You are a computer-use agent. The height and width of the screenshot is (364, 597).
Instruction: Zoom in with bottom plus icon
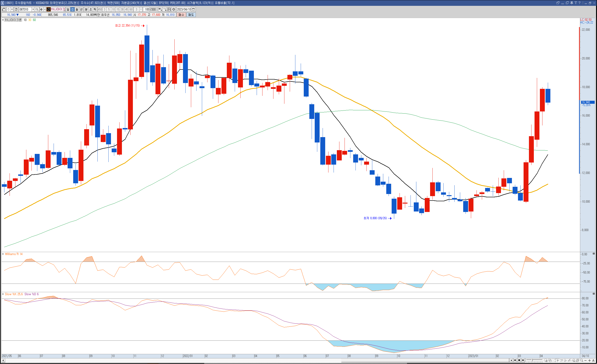pos(590,361)
